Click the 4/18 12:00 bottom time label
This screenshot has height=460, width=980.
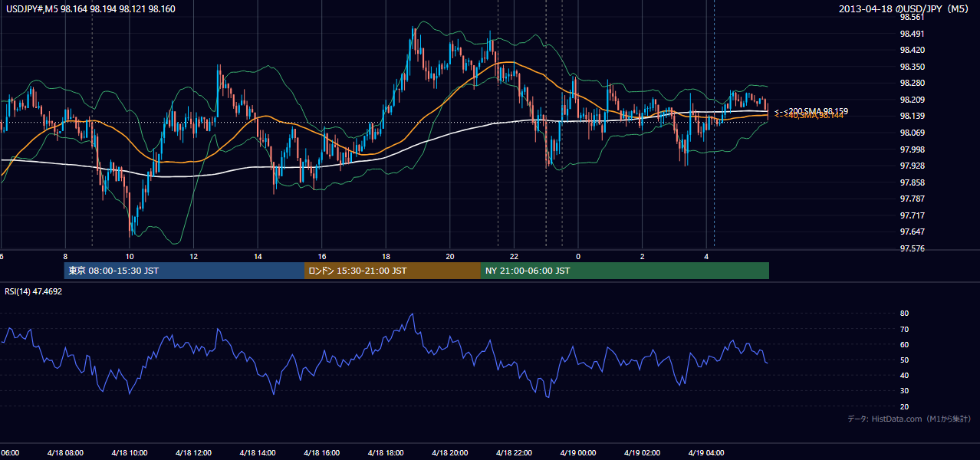click(x=193, y=453)
